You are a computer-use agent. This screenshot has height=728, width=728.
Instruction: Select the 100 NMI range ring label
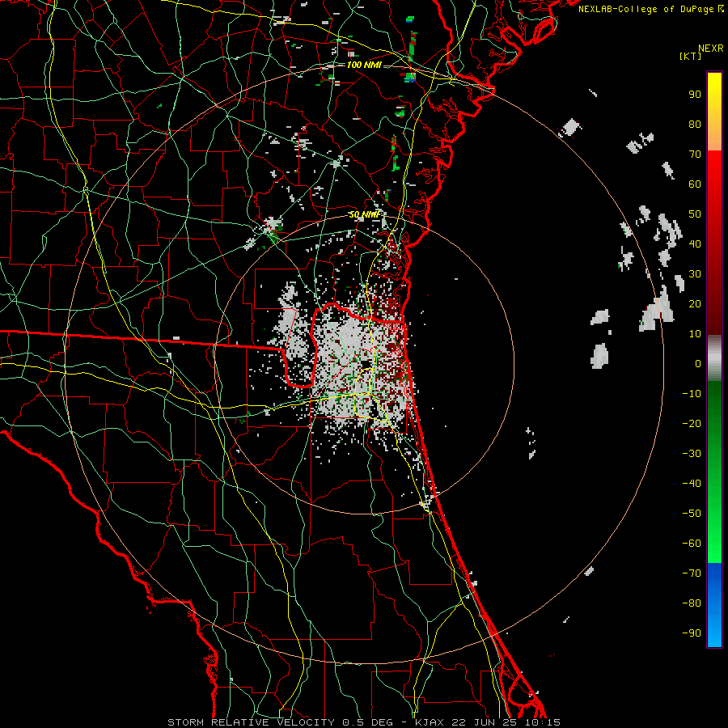pyautogui.click(x=364, y=65)
